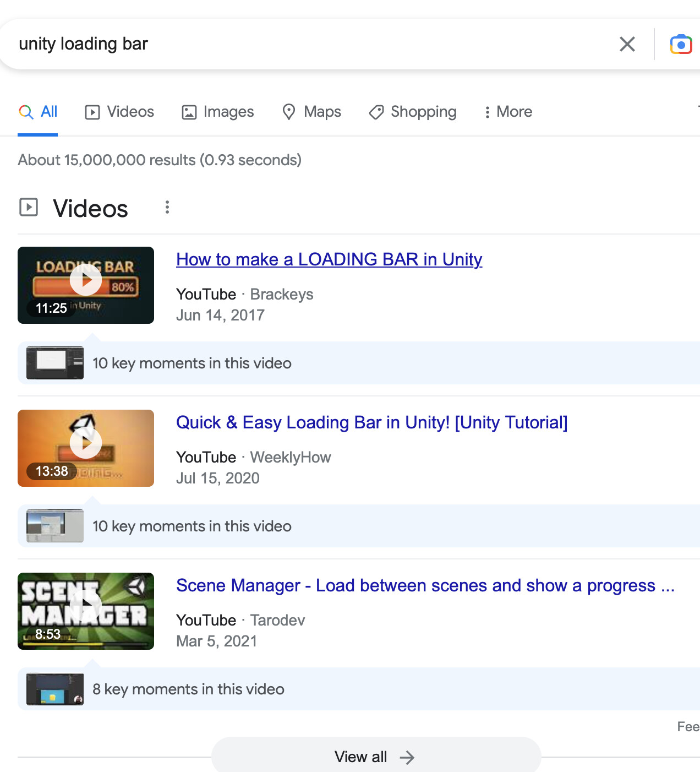
Task: Play the Scene Manager video thumbnail
Action: tap(85, 606)
